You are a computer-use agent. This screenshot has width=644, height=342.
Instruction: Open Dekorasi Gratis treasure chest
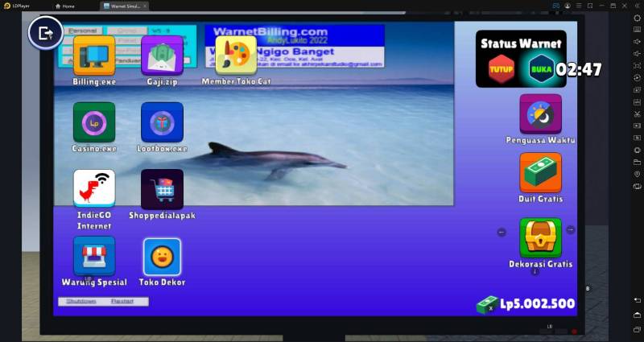540,237
